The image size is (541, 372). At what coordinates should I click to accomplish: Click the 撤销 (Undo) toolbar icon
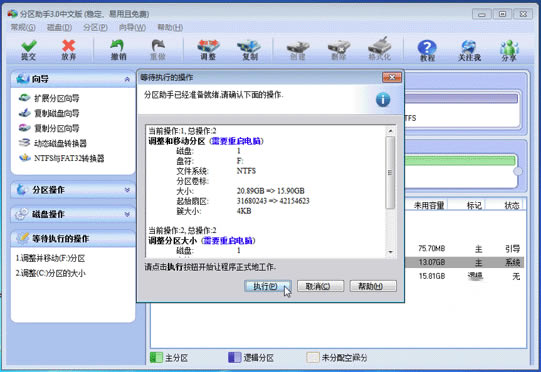click(118, 50)
